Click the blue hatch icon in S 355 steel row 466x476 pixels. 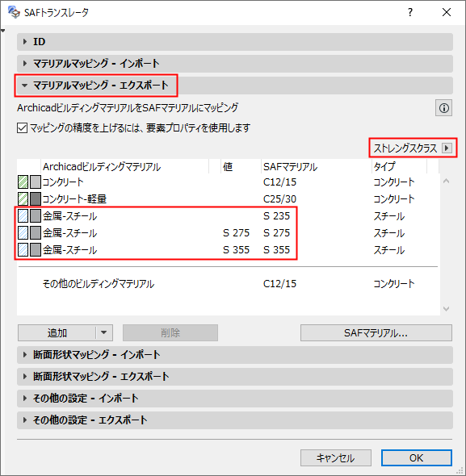click(x=23, y=250)
